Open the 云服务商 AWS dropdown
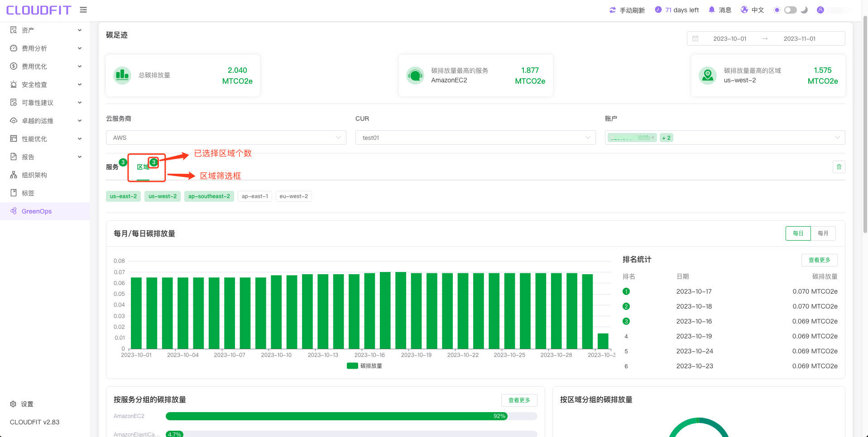 pos(226,138)
